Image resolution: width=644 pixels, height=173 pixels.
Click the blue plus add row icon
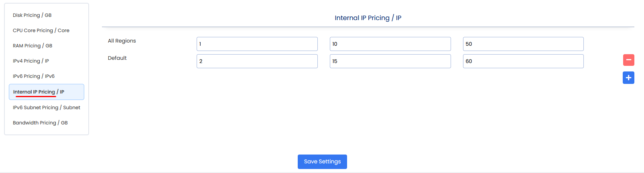click(x=628, y=78)
